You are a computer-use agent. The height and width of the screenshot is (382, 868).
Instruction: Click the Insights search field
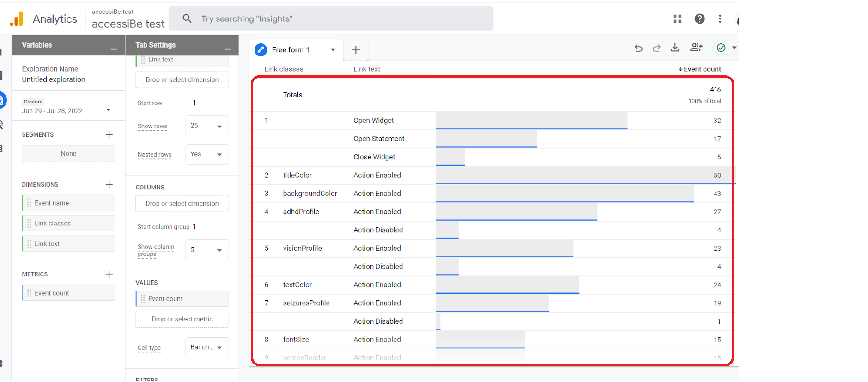pos(331,19)
